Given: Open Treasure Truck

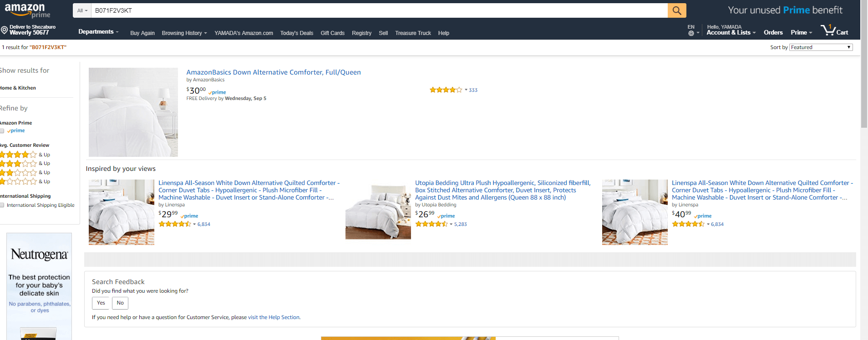Looking at the screenshot, I should (413, 33).
